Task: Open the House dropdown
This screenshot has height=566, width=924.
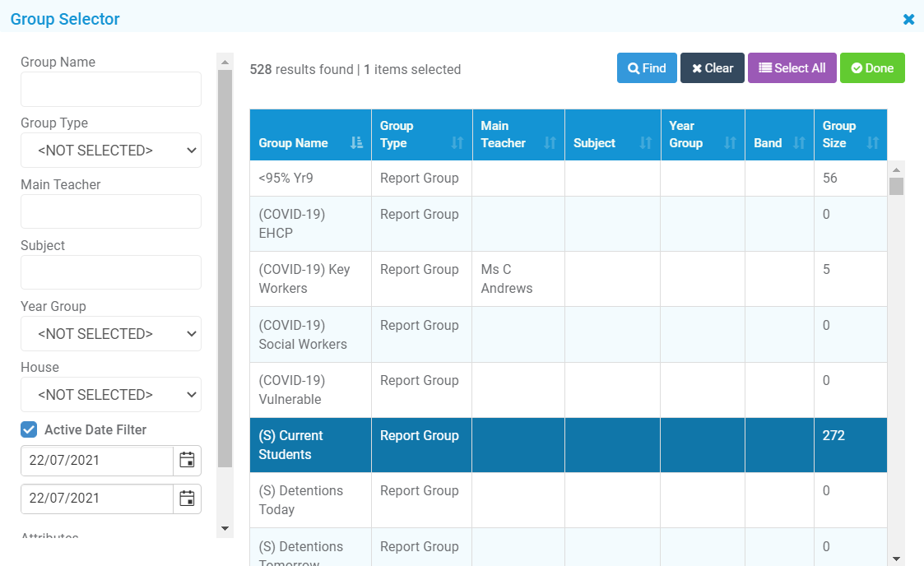Action: (110, 394)
